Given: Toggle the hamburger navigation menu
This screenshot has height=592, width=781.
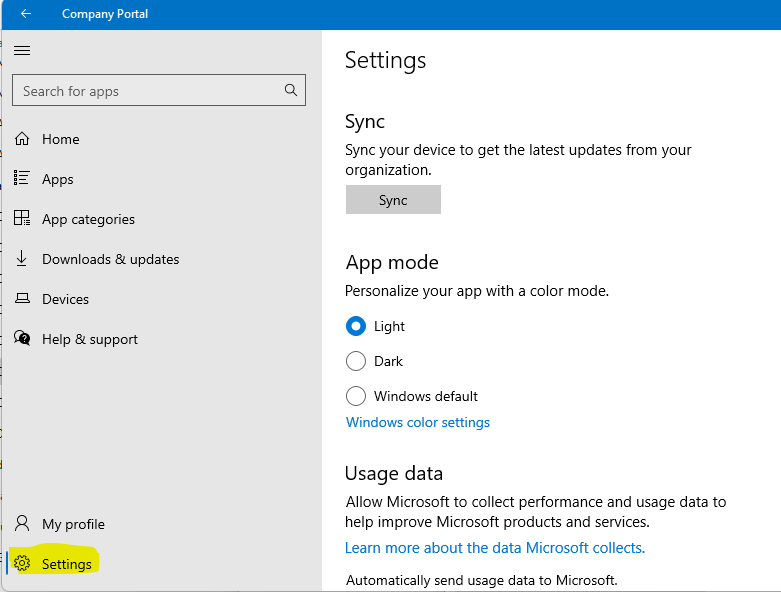Looking at the screenshot, I should [22, 50].
